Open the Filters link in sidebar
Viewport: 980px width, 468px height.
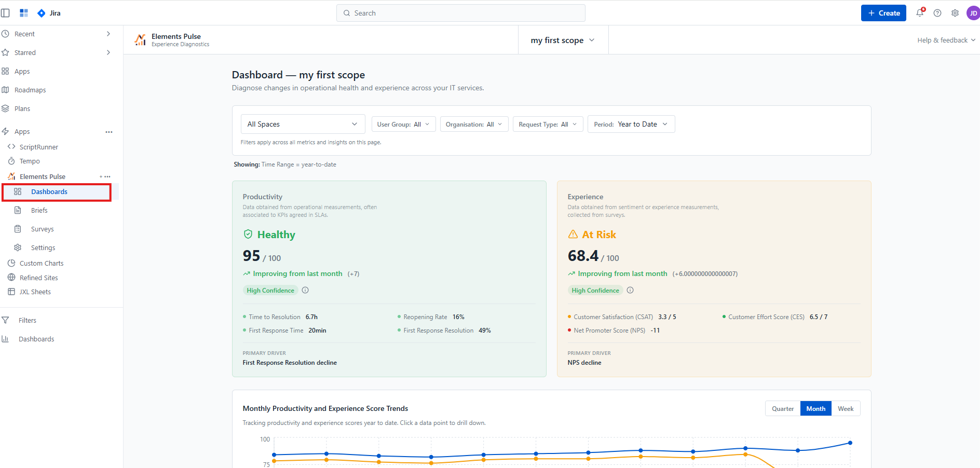[28, 320]
